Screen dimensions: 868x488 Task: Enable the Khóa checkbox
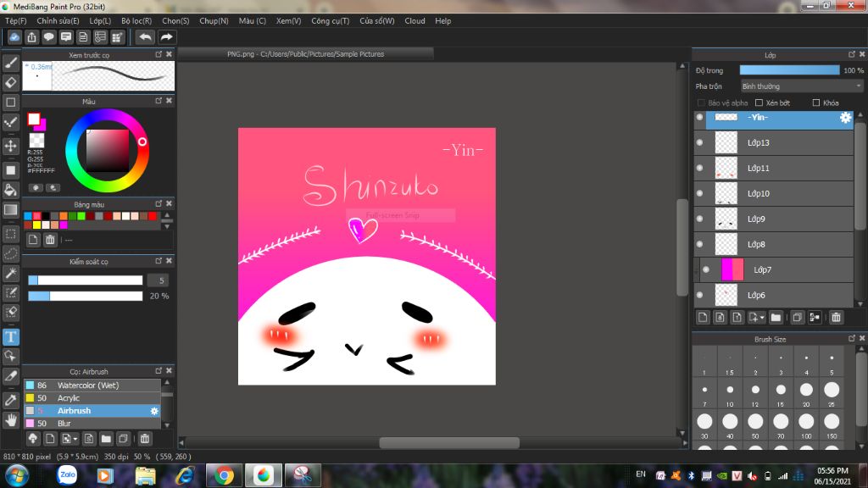click(x=816, y=103)
